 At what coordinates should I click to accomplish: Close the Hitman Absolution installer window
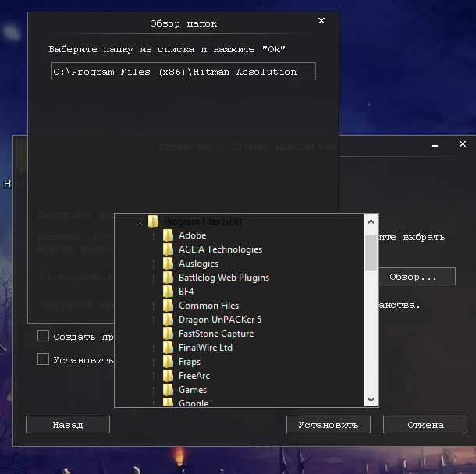tap(462, 144)
